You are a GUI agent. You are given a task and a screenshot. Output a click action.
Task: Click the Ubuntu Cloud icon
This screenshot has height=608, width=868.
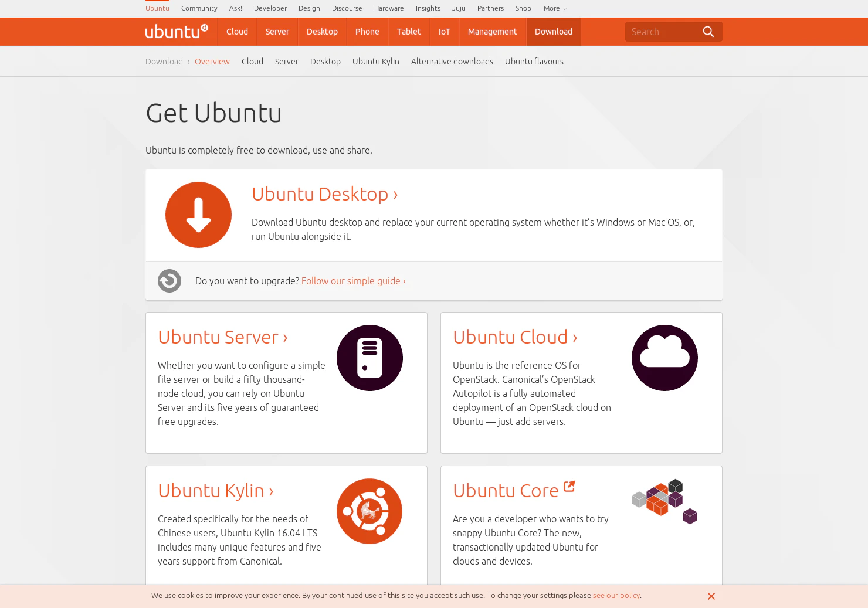[664, 358]
